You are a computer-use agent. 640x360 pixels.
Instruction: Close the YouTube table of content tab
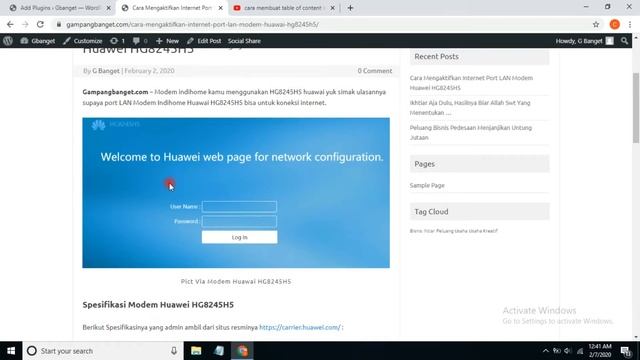point(332,8)
